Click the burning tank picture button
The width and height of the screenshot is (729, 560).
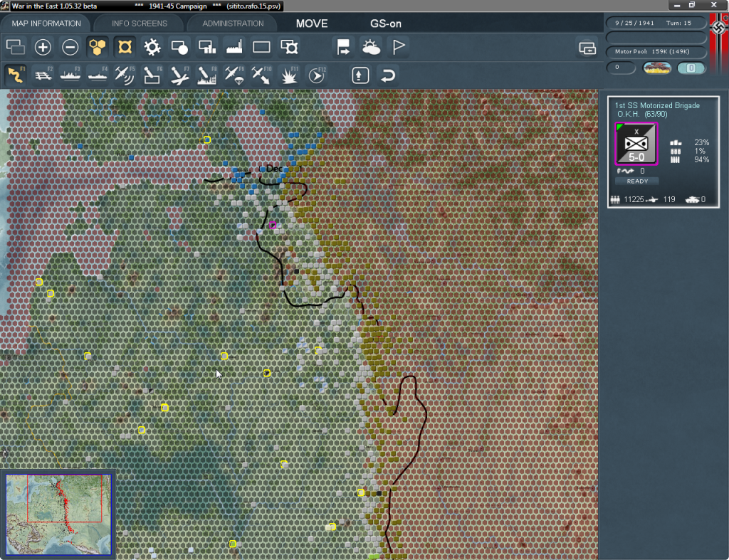click(x=656, y=68)
